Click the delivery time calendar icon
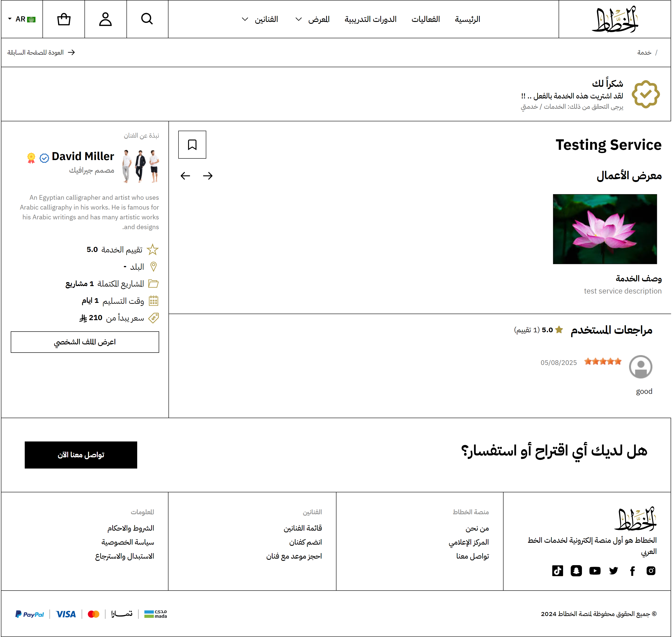 [154, 301]
